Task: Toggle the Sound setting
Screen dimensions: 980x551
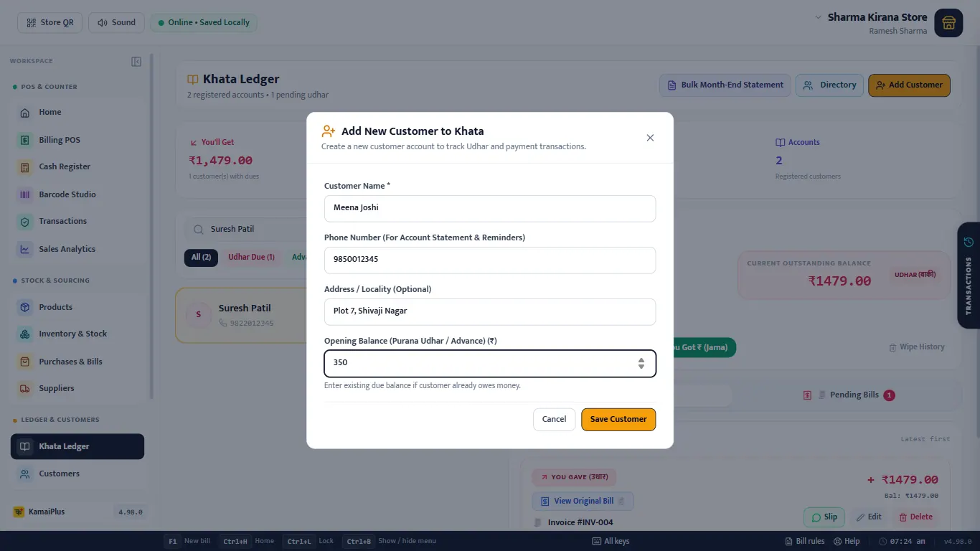Action: (116, 22)
